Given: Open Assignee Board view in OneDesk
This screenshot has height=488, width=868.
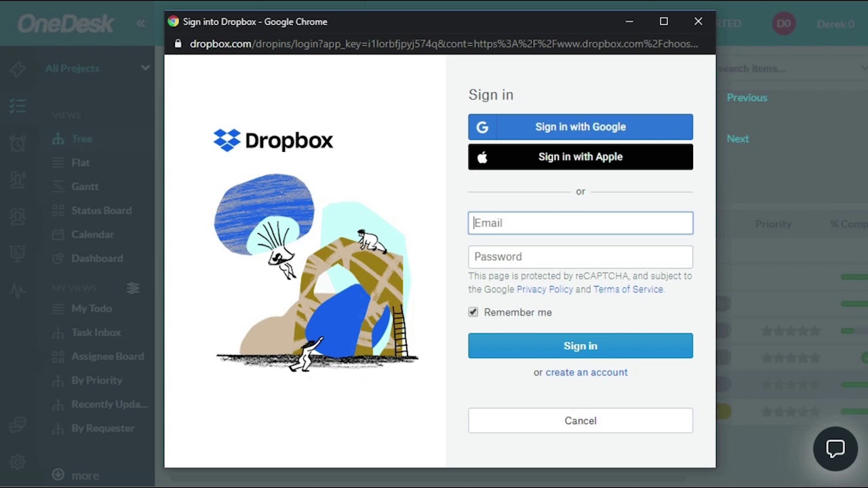Looking at the screenshot, I should (108, 357).
